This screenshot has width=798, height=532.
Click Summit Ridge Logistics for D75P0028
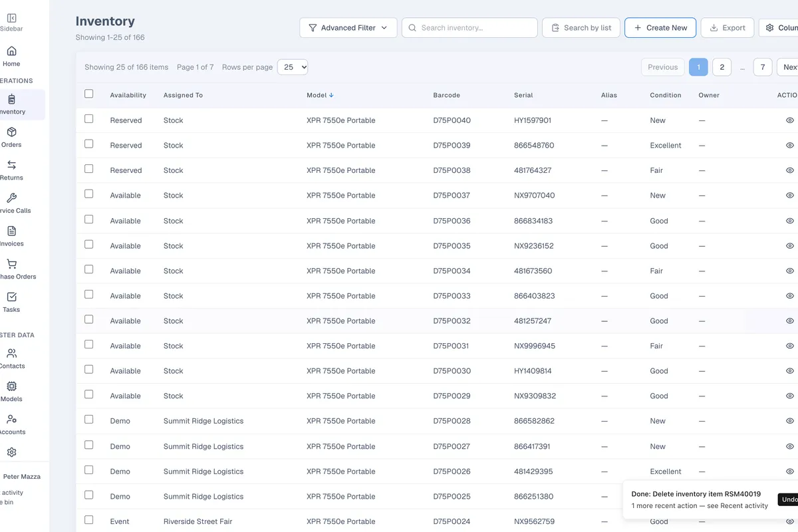coord(203,421)
